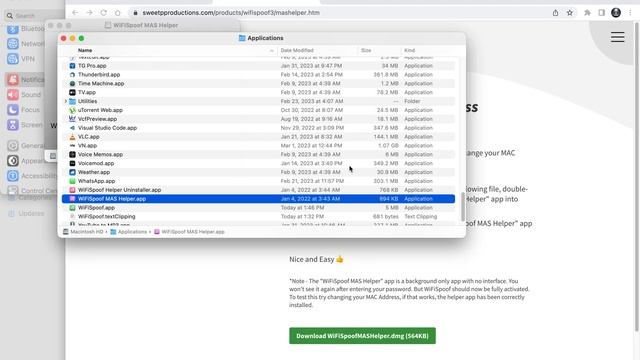
Task: Click the VN.app icon
Action: coord(72,145)
